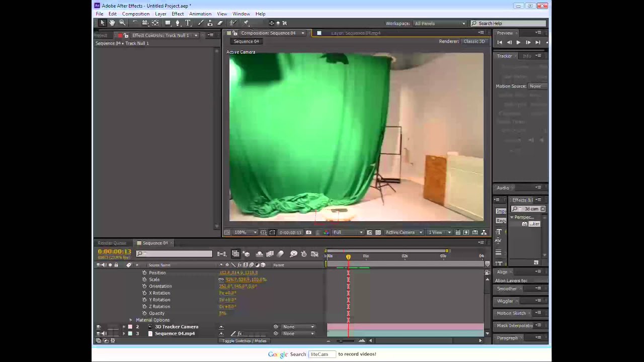The width and height of the screenshot is (644, 362).
Task: Select the Clone Stamp tool
Action: coord(210,23)
